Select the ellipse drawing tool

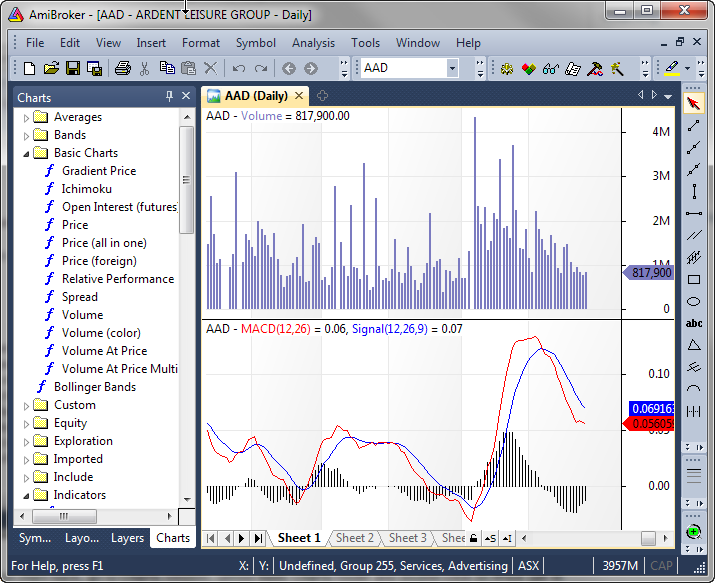click(694, 301)
